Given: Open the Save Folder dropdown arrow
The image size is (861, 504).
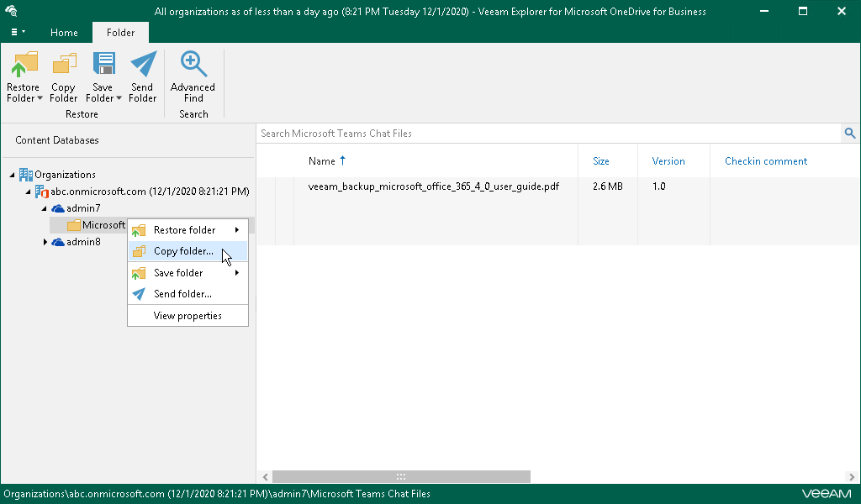Looking at the screenshot, I should (x=119, y=99).
